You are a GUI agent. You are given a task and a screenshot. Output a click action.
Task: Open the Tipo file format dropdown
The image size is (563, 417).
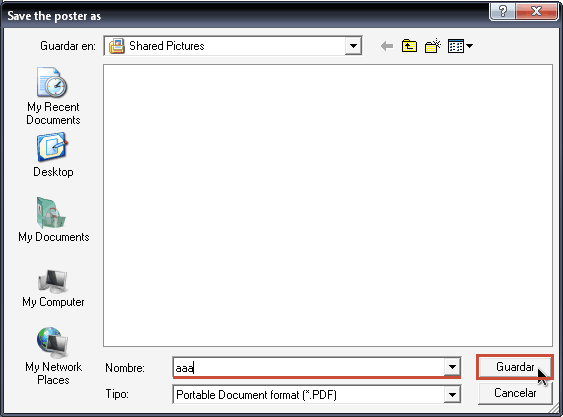pos(452,395)
